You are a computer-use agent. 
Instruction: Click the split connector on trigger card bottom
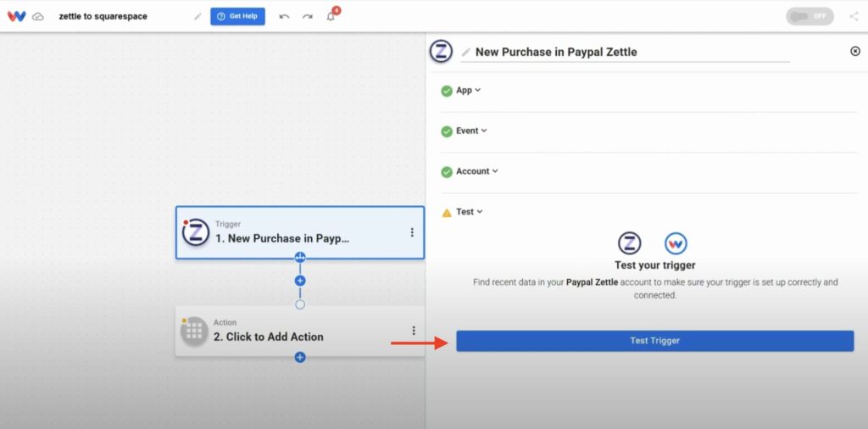pos(300,257)
